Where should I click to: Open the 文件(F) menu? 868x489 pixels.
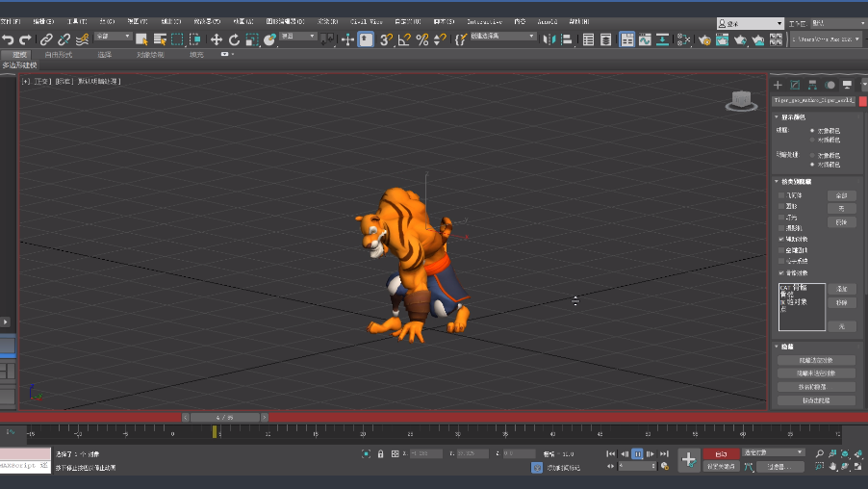pos(11,21)
